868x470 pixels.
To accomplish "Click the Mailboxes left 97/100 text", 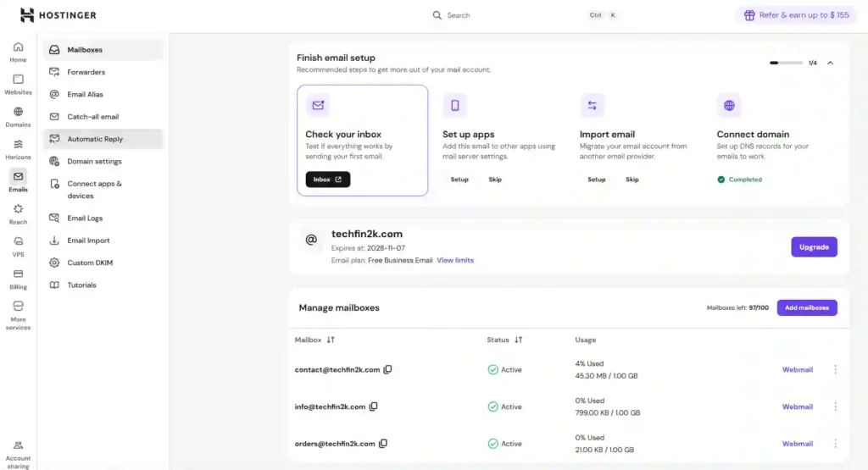I will [x=737, y=307].
